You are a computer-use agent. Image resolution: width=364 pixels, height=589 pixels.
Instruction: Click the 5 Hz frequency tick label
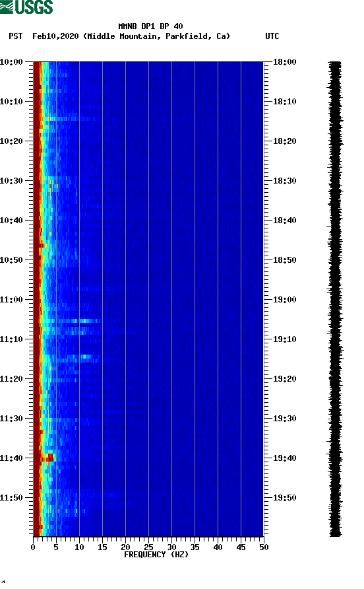pos(56,547)
